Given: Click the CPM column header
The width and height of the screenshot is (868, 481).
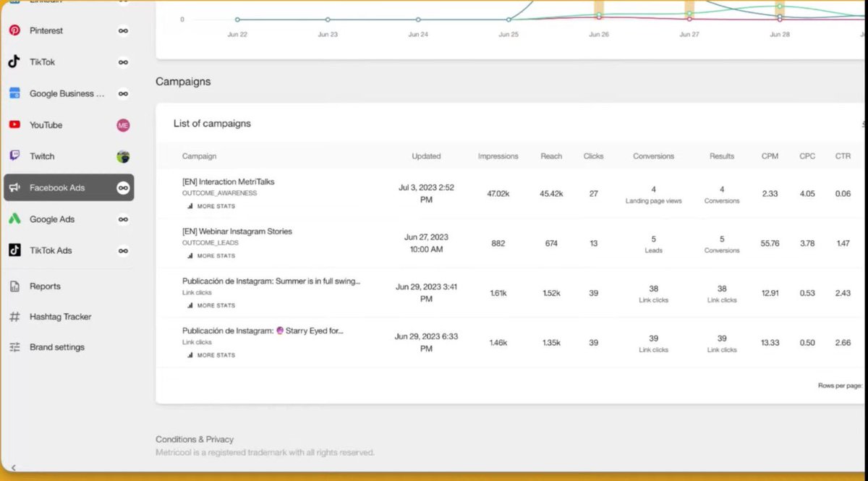Looking at the screenshot, I should pyautogui.click(x=770, y=156).
